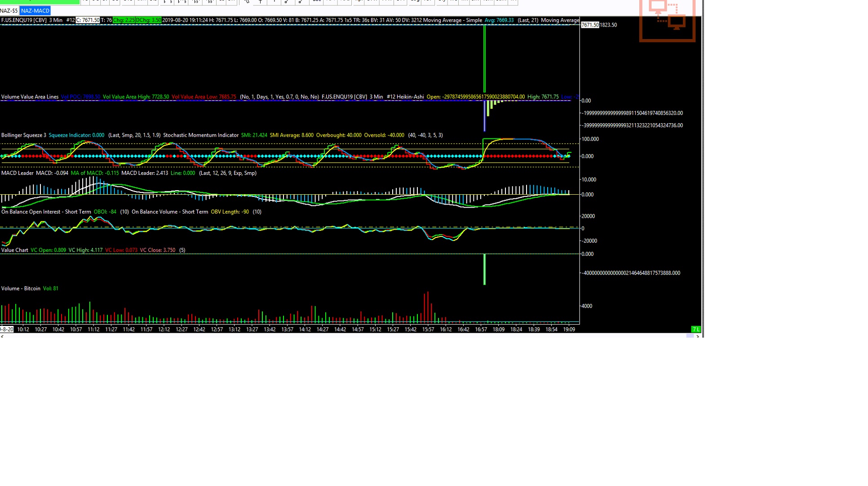Click the green 7 L indicator box

click(x=695, y=330)
